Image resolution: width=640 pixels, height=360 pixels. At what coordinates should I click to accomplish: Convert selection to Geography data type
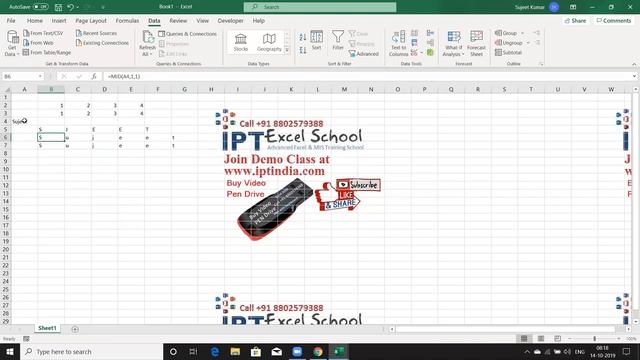269,42
